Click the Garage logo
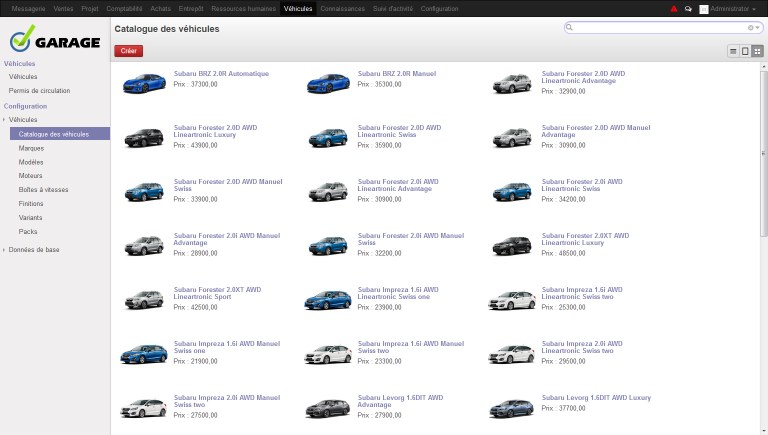This screenshot has width=768, height=435. coord(55,41)
